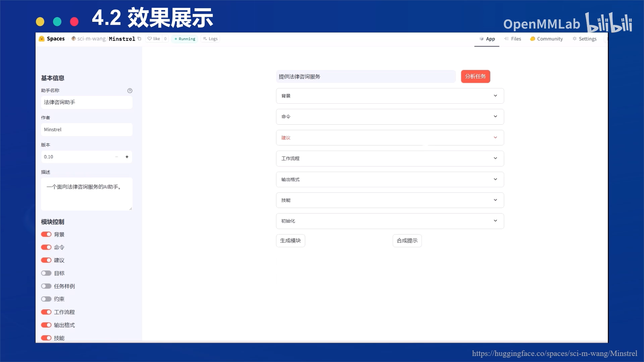Enable the 目标 module switch

click(46, 273)
